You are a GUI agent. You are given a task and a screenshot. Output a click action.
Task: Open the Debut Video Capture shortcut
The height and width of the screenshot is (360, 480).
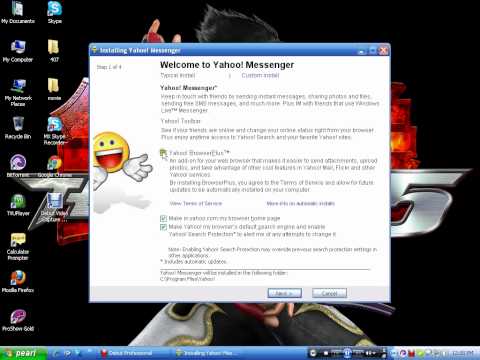tap(55, 208)
